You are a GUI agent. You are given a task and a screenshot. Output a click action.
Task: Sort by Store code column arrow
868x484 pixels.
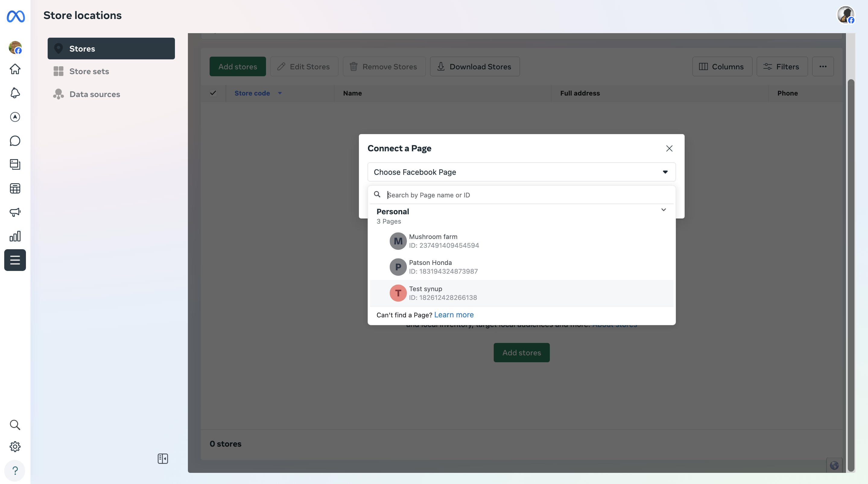pos(280,93)
